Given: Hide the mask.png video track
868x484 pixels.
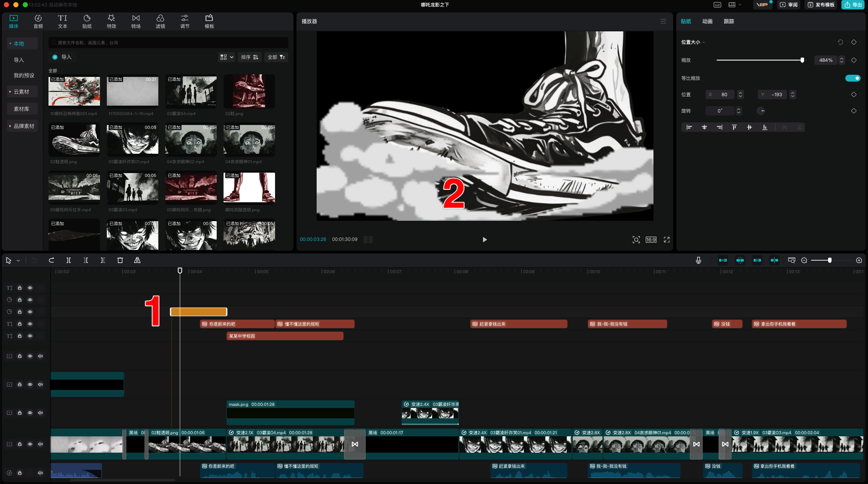Looking at the screenshot, I should 30,413.
